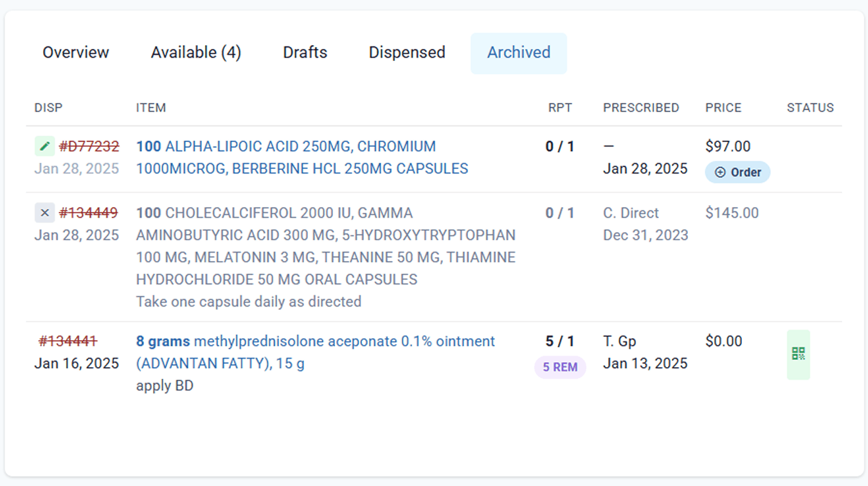Screen dimensions: 868x486
Task: Click dispense number #D77232
Action: click(89, 147)
